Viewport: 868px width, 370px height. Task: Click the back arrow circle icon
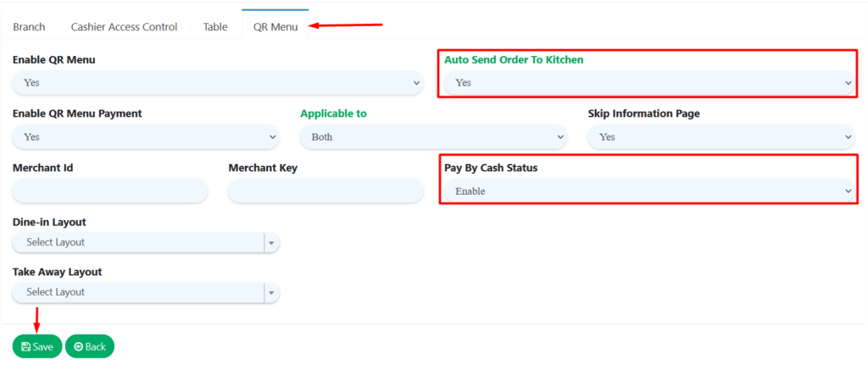click(78, 346)
